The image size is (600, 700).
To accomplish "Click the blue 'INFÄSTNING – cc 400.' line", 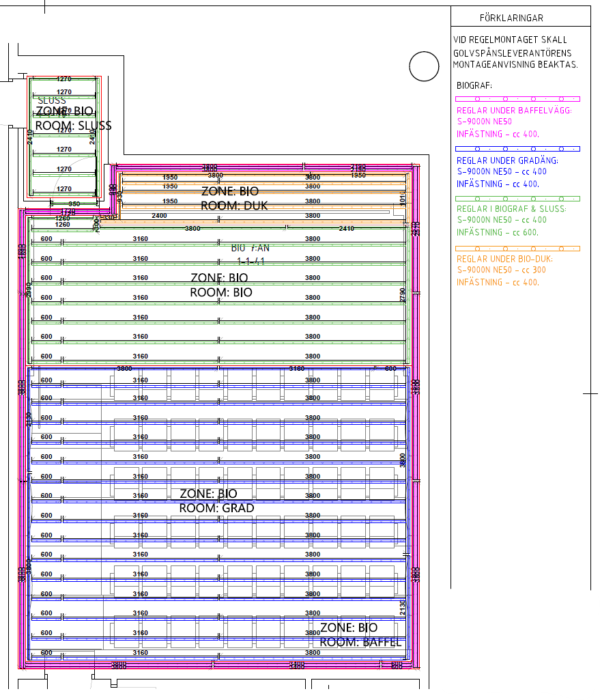I will coord(498,184).
